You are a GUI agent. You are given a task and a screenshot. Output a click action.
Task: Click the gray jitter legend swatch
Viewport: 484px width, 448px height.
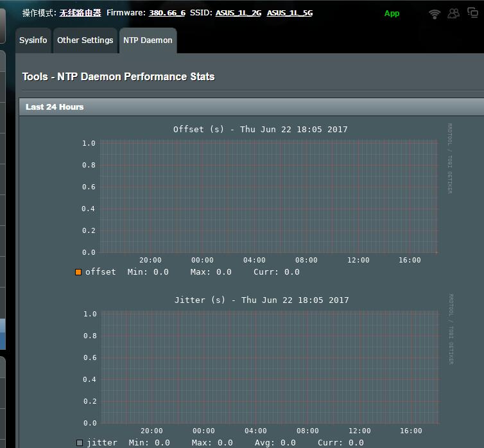coord(80,443)
